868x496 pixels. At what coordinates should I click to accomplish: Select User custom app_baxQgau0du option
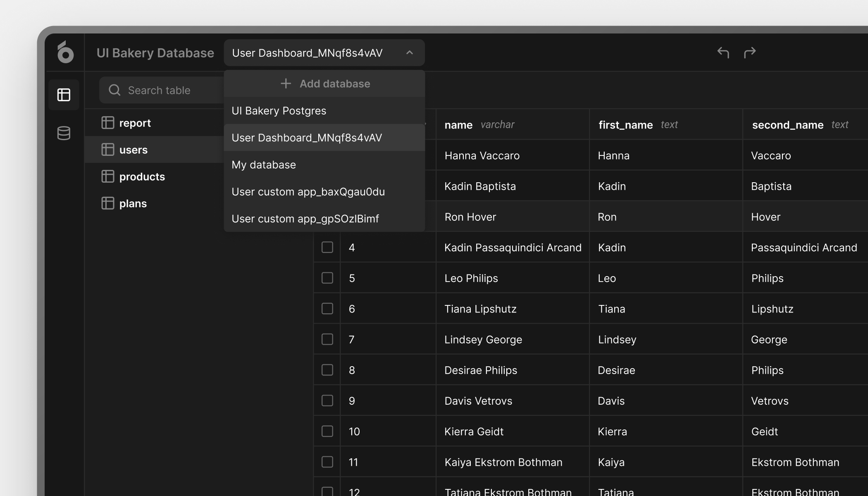(x=308, y=192)
